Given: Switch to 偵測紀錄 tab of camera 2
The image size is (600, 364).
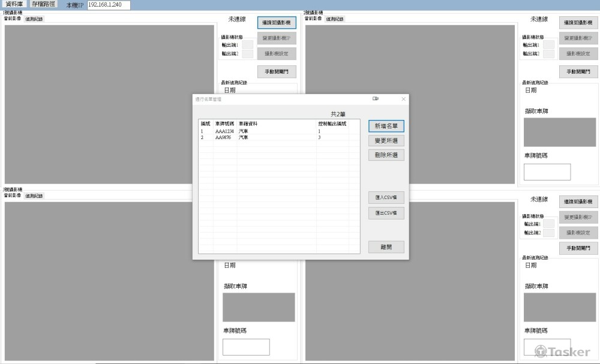Looking at the screenshot, I should [x=335, y=19].
